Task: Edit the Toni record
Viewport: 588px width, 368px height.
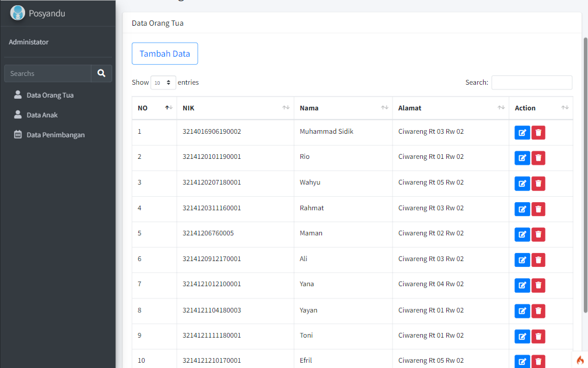Action: (x=522, y=336)
